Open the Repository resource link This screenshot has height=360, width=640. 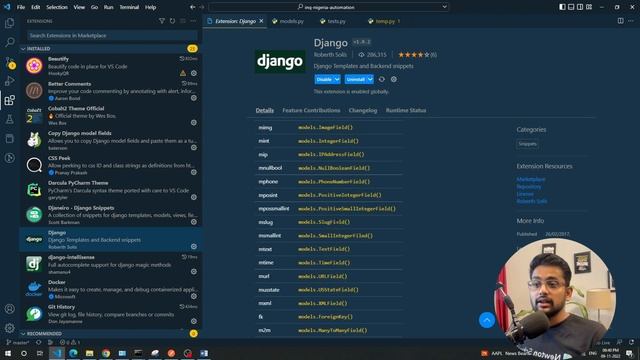click(529, 187)
